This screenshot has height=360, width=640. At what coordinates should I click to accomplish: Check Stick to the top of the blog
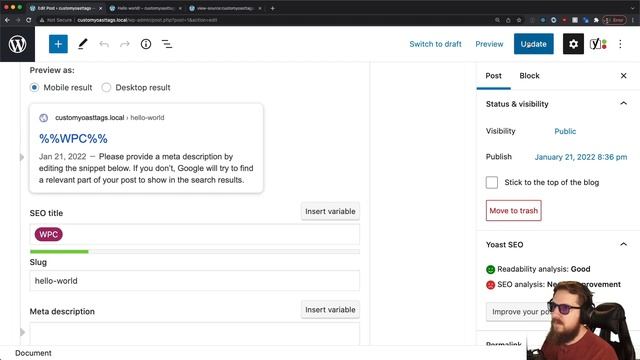tap(491, 182)
